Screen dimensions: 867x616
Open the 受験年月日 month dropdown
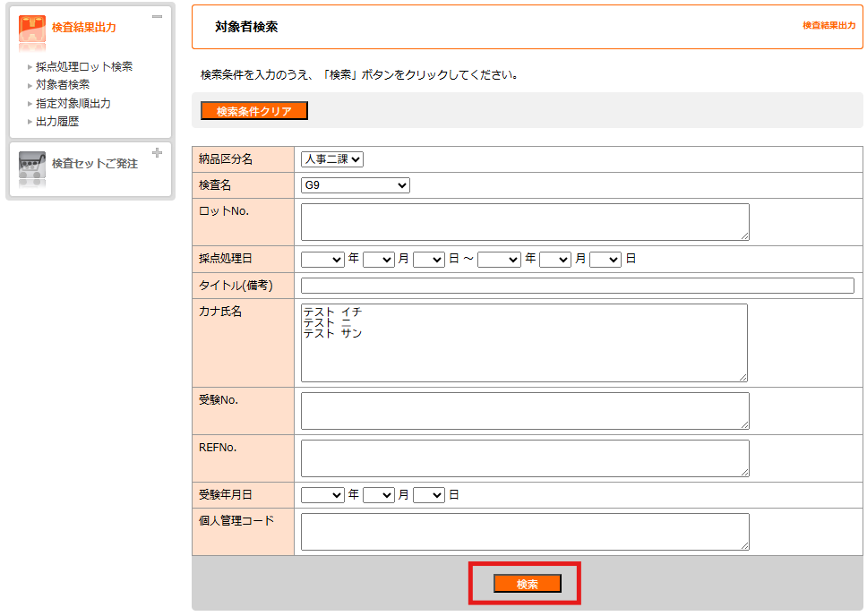tap(378, 495)
